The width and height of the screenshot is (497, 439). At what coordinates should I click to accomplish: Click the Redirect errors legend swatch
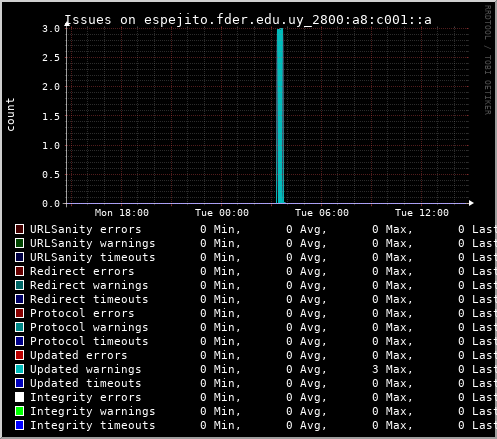(19, 271)
